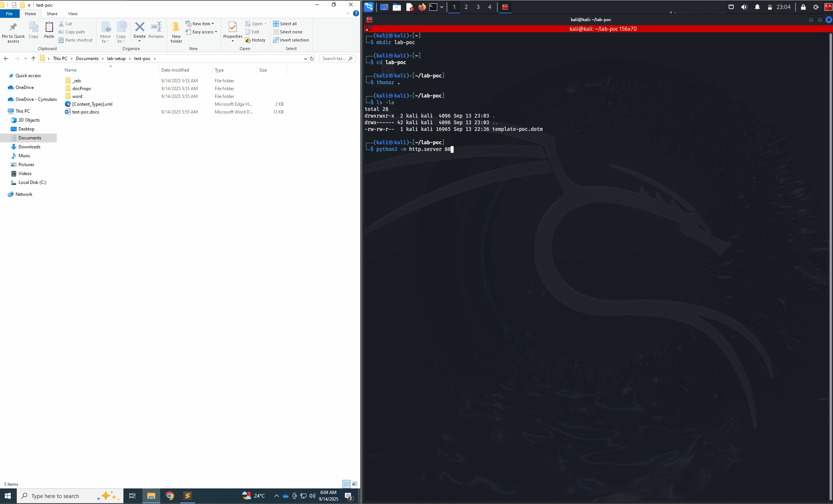Open the File menu tab
This screenshot has width=833, height=504.
pyautogui.click(x=9, y=14)
